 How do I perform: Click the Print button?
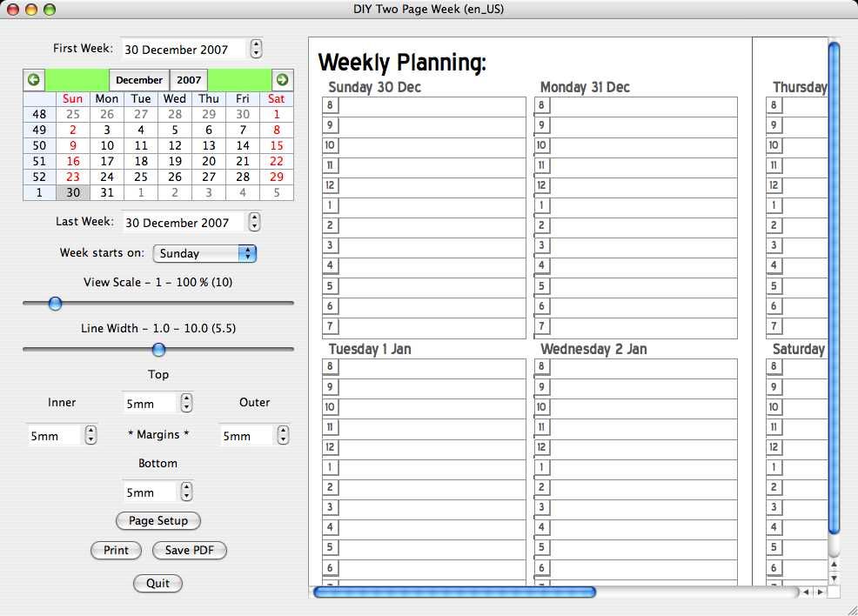point(116,551)
